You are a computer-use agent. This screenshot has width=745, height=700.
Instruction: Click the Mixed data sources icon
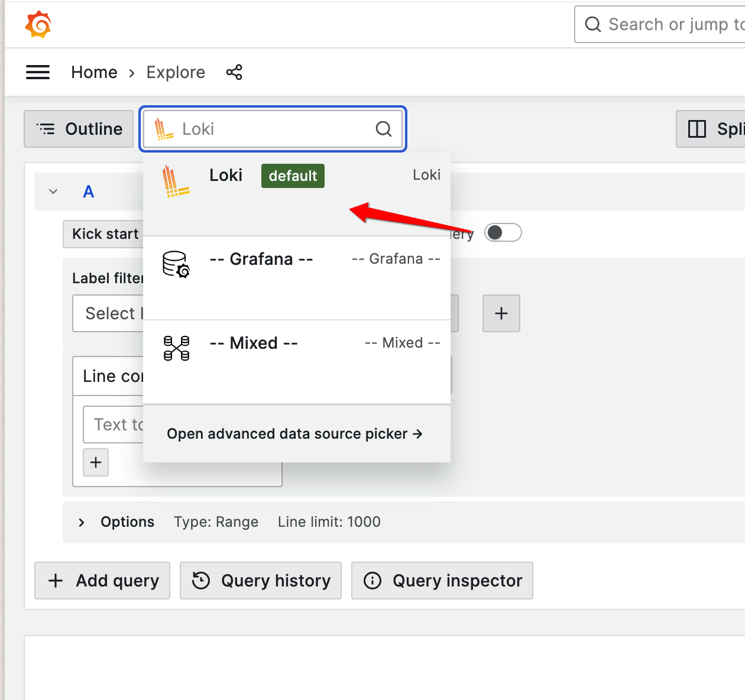tap(176, 348)
